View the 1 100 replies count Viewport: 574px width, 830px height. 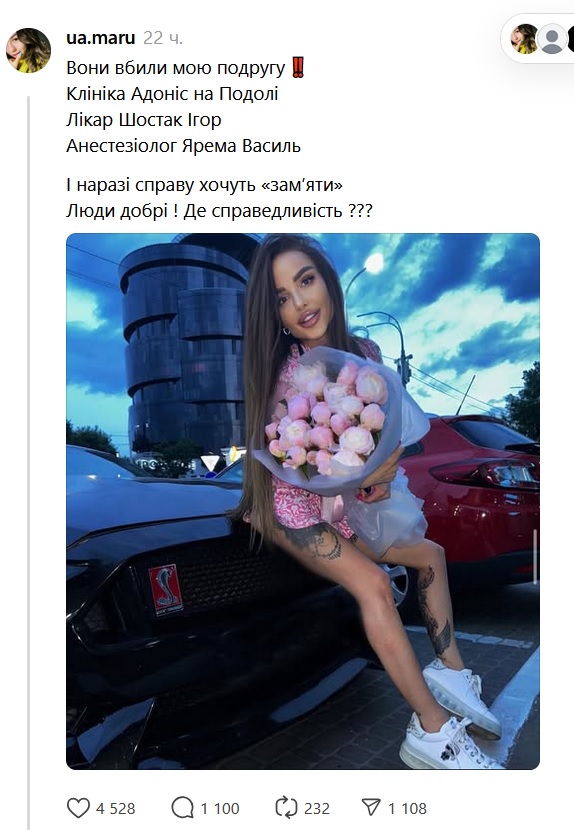220,809
